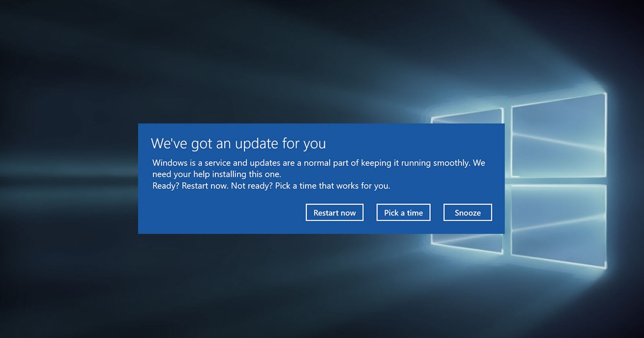Choose the Pick a time button
The width and height of the screenshot is (644, 338).
point(403,212)
